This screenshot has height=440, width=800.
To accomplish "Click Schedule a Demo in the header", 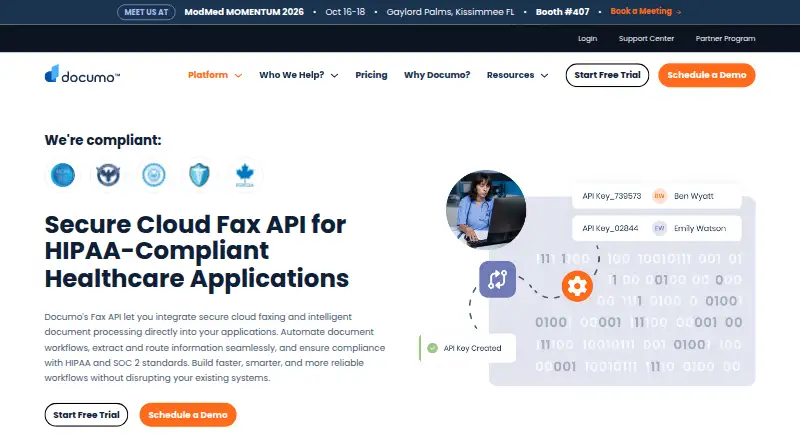I will (707, 75).
